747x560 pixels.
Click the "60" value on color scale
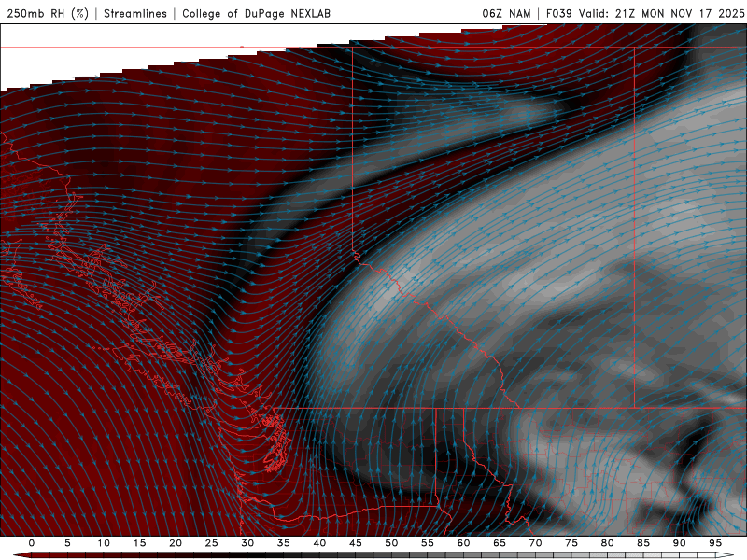tap(463, 543)
